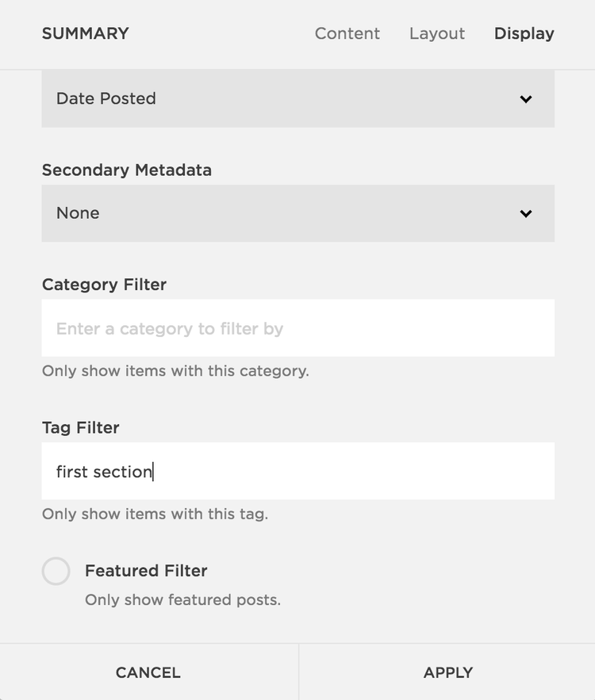Click the "Only show items with this tag" hint

pos(155,514)
